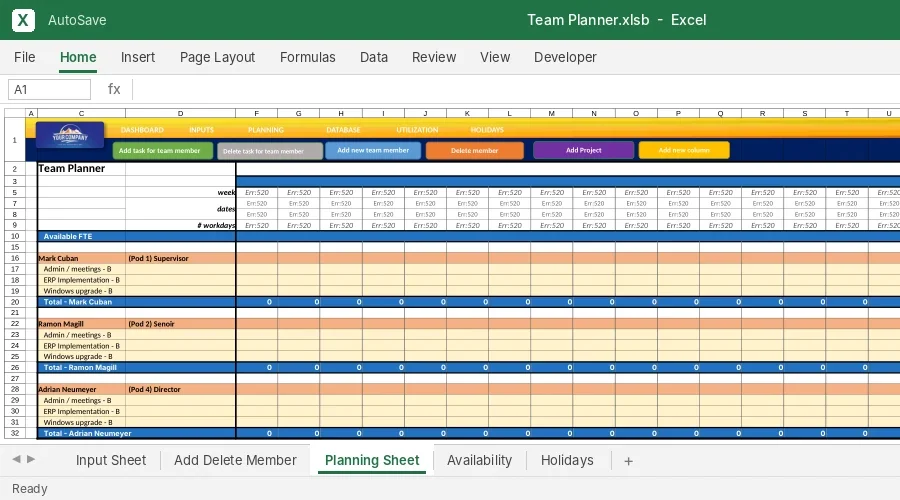This screenshot has height=500, width=900.
Task: Open the Review ribbon tab
Action: [434, 57]
